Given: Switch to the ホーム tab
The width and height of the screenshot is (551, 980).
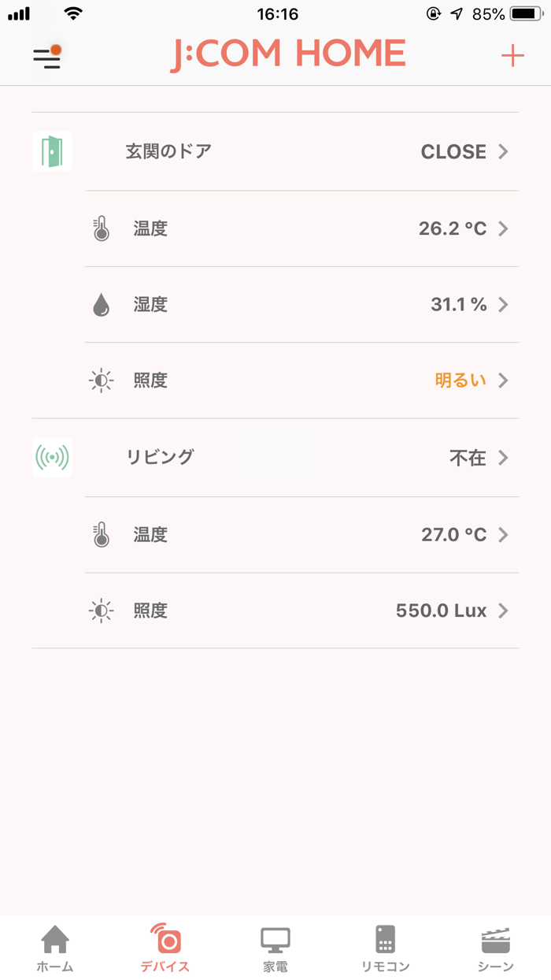Looking at the screenshot, I should (x=54, y=945).
